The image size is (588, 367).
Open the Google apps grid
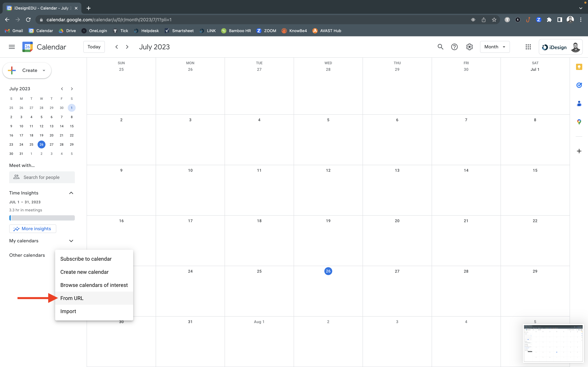528,47
